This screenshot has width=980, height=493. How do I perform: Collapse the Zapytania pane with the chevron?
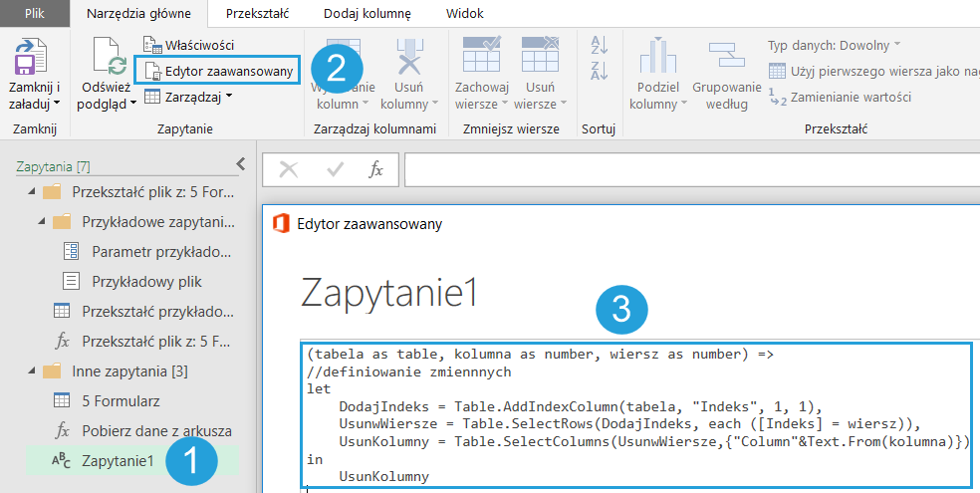(x=240, y=165)
